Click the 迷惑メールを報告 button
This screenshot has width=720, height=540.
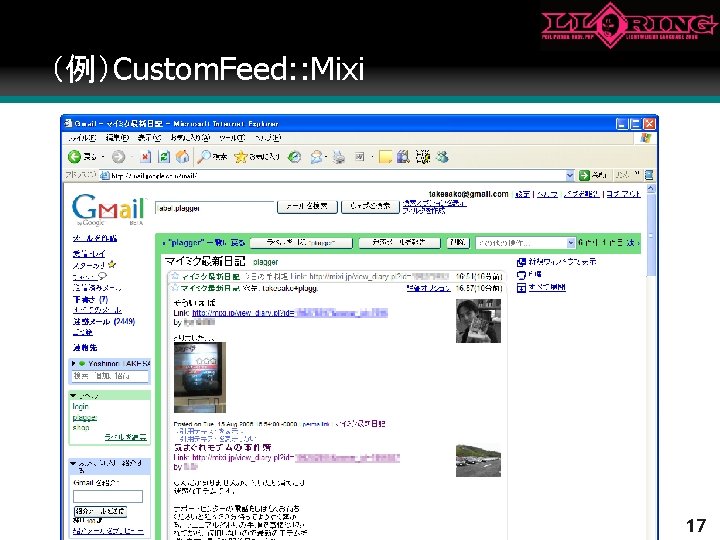pos(399,243)
